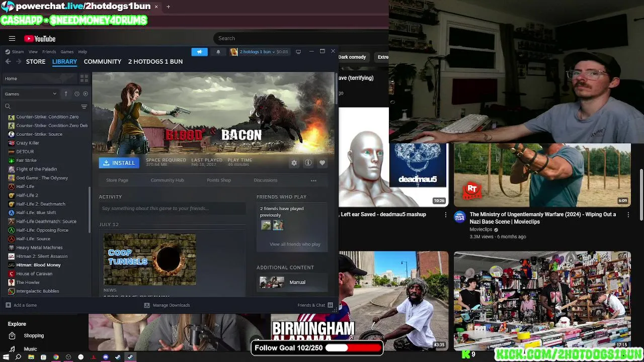The height and width of the screenshot is (362, 644).
Task: Switch to the STORE tab
Action: (36, 61)
